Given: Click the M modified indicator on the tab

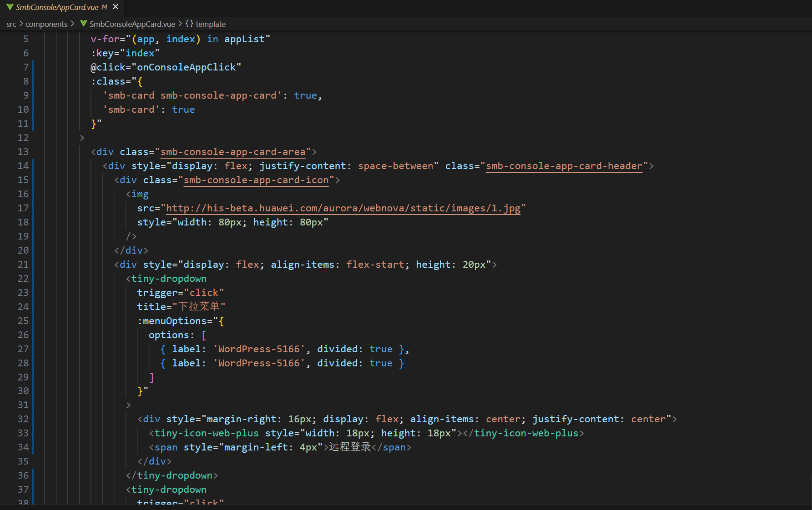Looking at the screenshot, I should click(x=105, y=7).
